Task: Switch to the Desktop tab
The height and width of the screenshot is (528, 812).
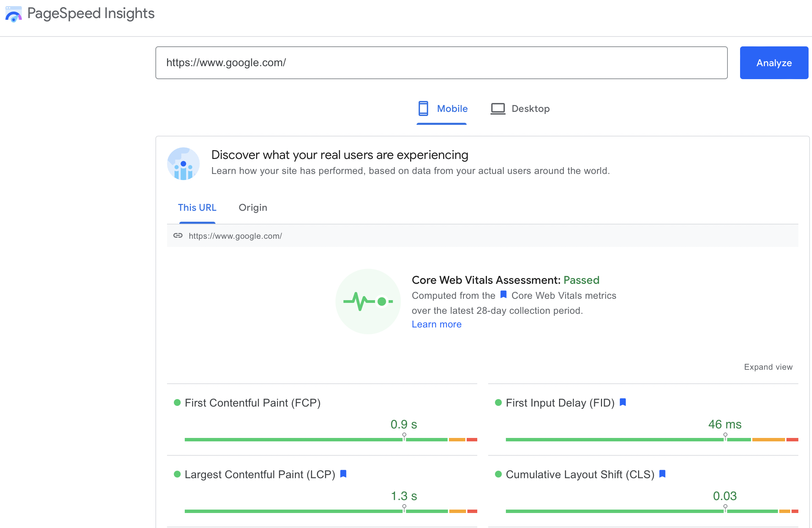Action: 530,108
